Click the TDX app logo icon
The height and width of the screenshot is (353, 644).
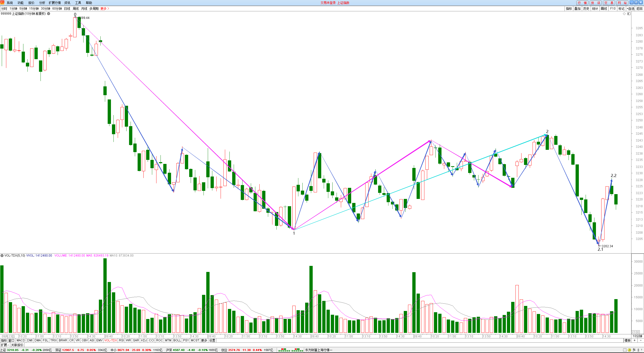coord(2,3)
